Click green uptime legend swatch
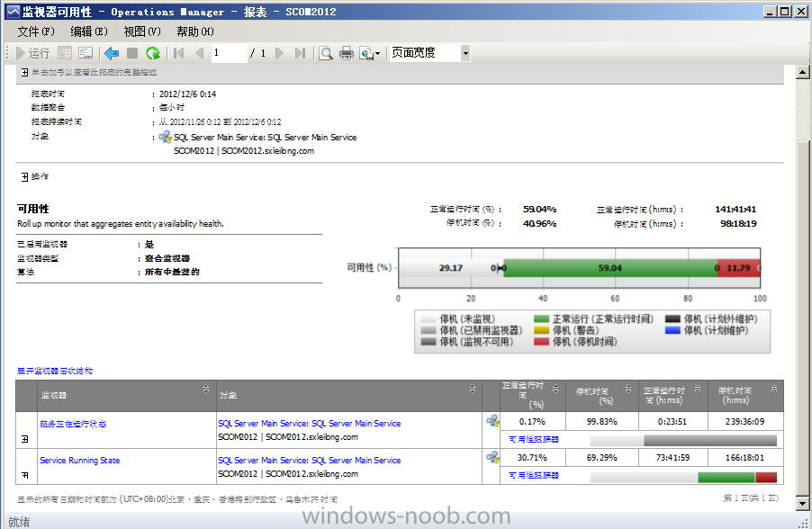The height and width of the screenshot is (529, 812). (x=541, y=318)
